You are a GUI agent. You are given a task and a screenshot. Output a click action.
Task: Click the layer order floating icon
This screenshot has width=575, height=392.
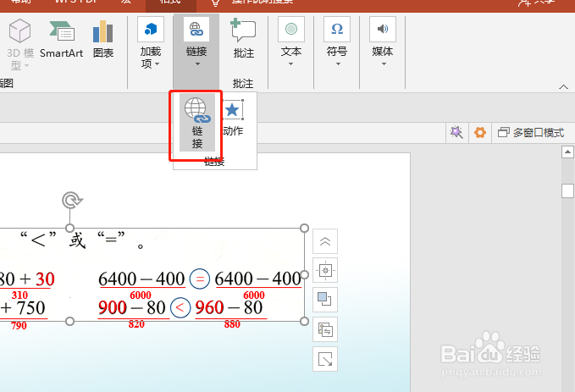pos(325,299)
